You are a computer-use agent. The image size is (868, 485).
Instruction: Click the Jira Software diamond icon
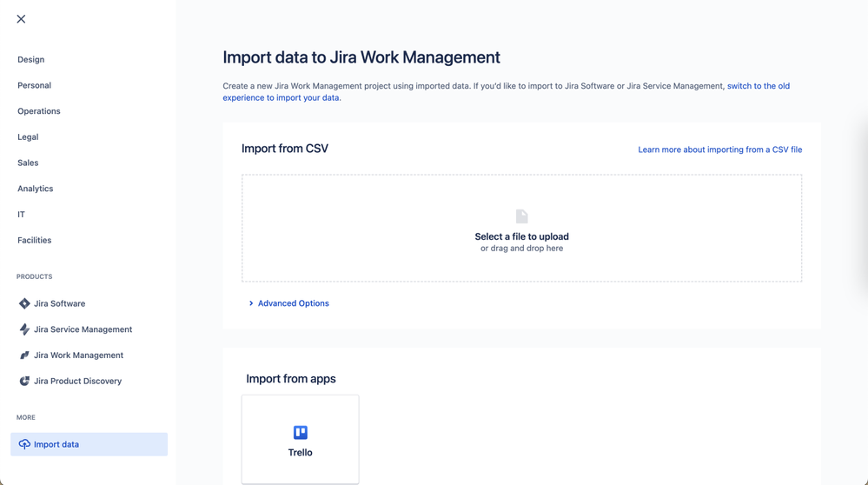[x=24, y=303]
